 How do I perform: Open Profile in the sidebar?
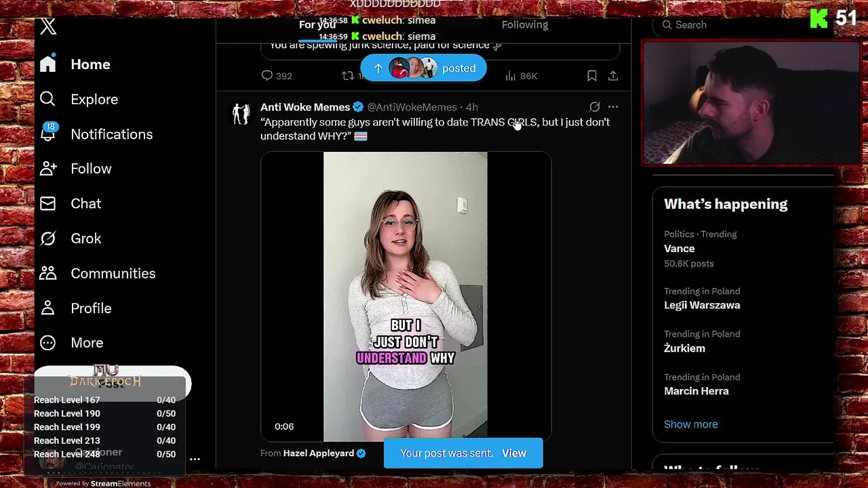pyautogui.click(x=75, y=308)
